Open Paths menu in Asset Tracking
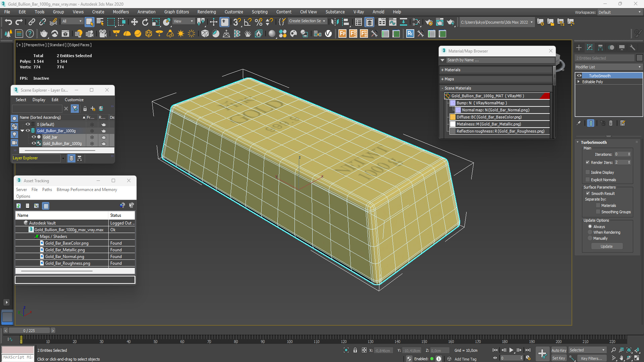The width and height of the screenshot is (644, 362). click(x=47, y=190)
